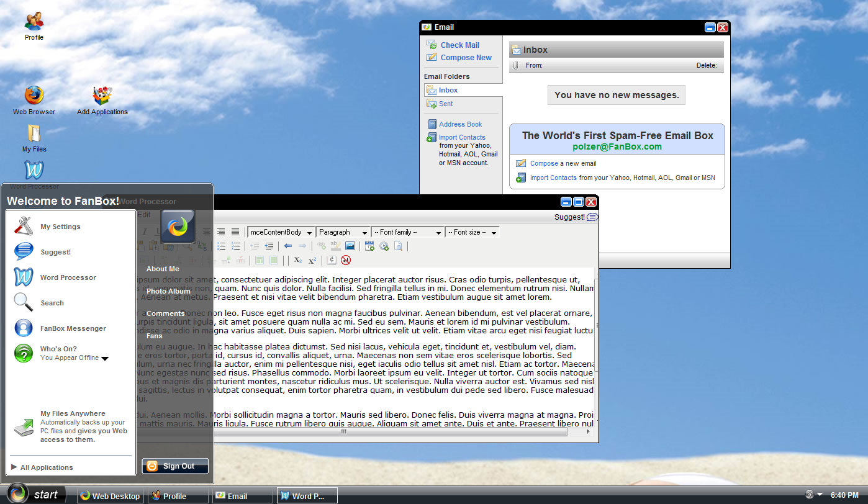The image size is (868, 504).
Task: Click the spellcheck toolbar icon
Action: coord(335,246)
